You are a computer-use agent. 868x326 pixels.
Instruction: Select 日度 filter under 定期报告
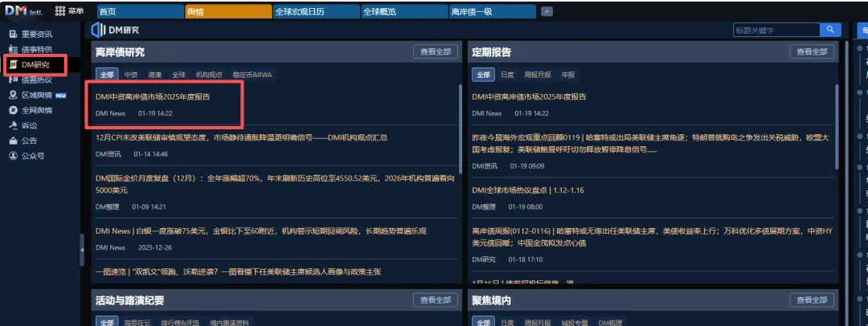click(x=508, y=75)
